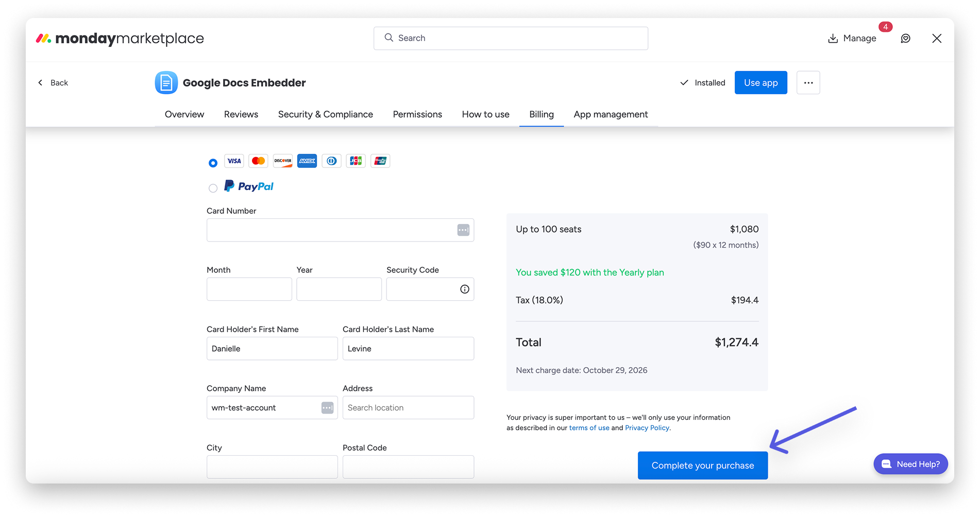The image size is (980, 517).
Task: Click the "$1,274.4" total amount
Action: point(736,342)
